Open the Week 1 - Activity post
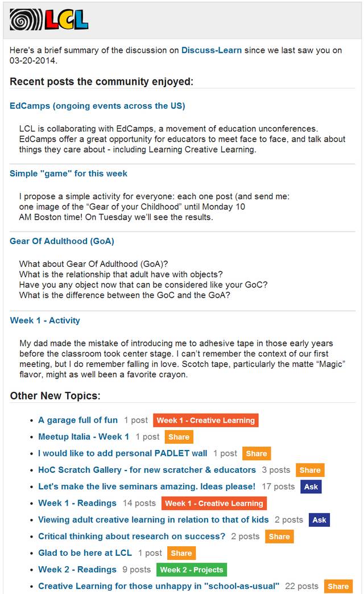Image resolution: width=364 pixels, height=594 pixels. click(45, 320)
